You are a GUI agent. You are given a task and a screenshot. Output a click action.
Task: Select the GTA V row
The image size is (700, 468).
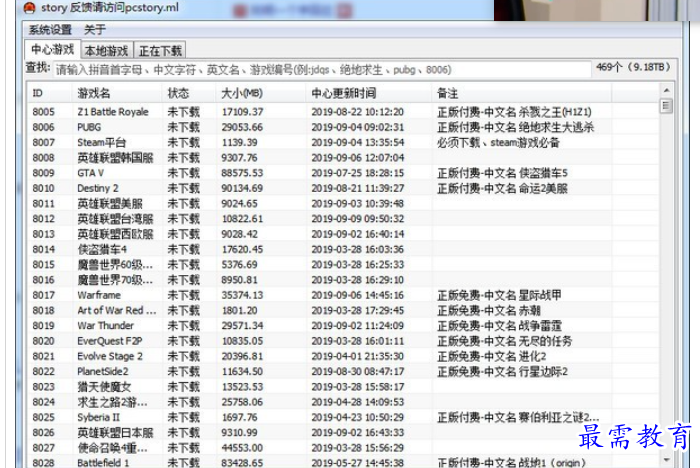click(343, 173)
